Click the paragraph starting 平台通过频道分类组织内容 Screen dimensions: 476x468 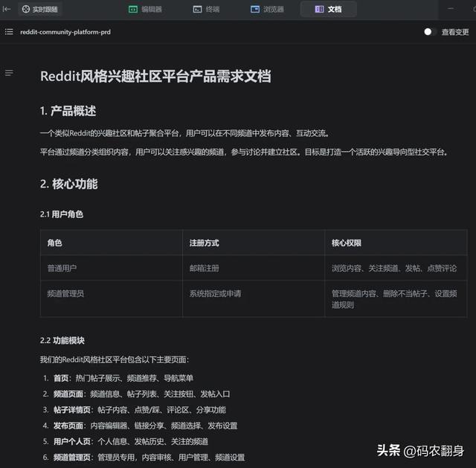[x=244, y=152]
